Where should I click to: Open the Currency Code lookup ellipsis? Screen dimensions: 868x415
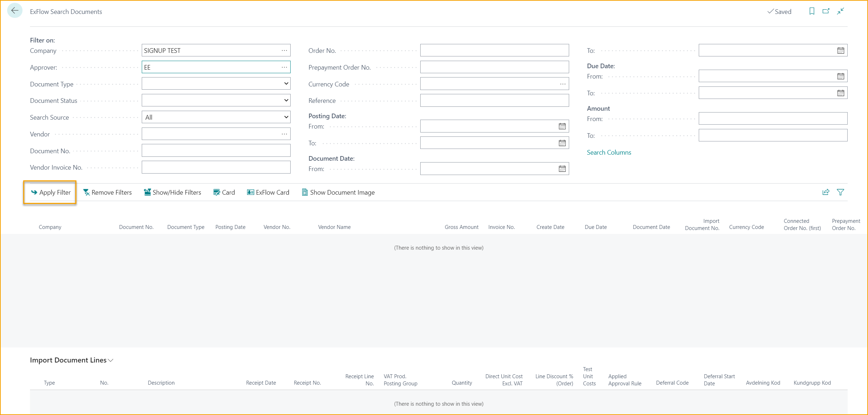pyautogui.click(x=563, y=84)
